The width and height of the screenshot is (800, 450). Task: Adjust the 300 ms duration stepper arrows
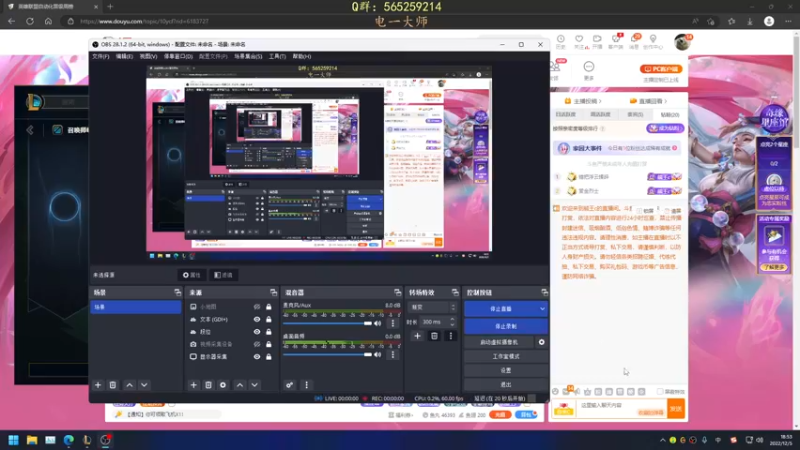[452, 322]
